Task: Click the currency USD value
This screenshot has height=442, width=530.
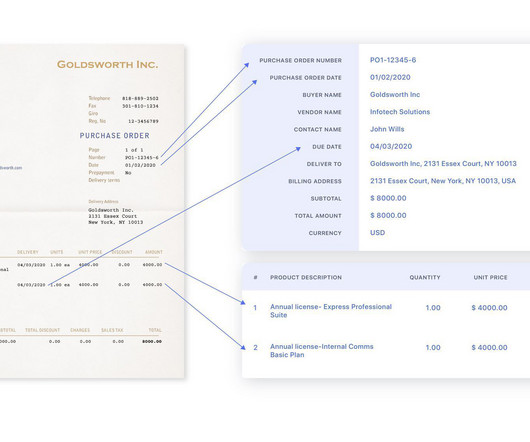Action: click(377, 232)
